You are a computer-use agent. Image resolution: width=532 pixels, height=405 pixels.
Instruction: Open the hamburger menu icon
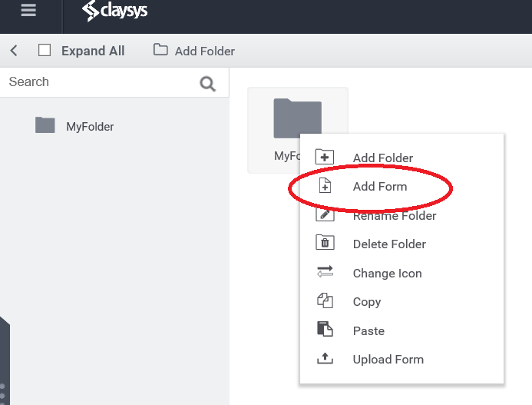[28, 10]
